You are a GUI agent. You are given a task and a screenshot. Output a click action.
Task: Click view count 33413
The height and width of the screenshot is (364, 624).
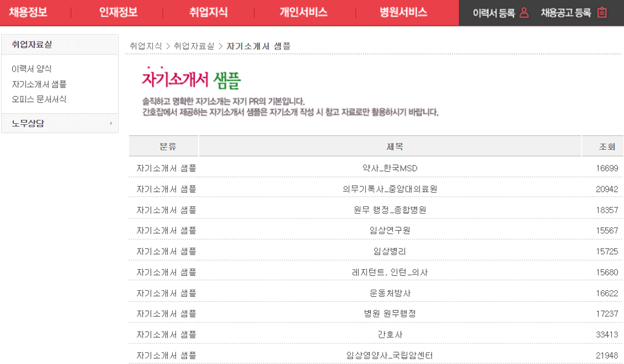tap(607, 335)
